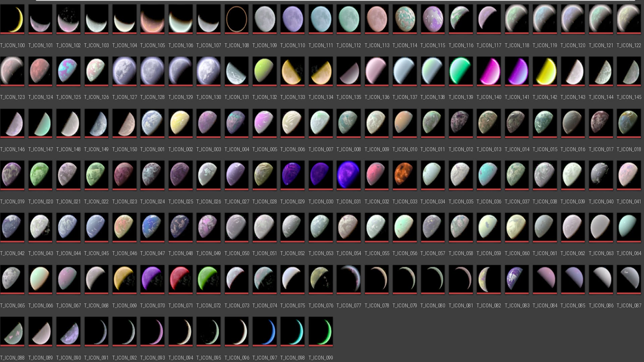Select the T_ICON_113 pink moon thumbnail

pyautogui.click(x=377, y=19)
